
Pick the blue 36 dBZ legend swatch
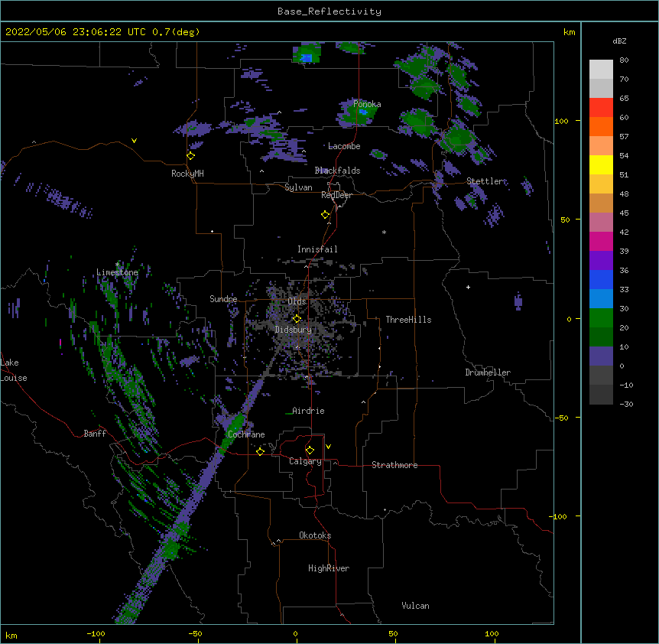click(x=601, y=279)
